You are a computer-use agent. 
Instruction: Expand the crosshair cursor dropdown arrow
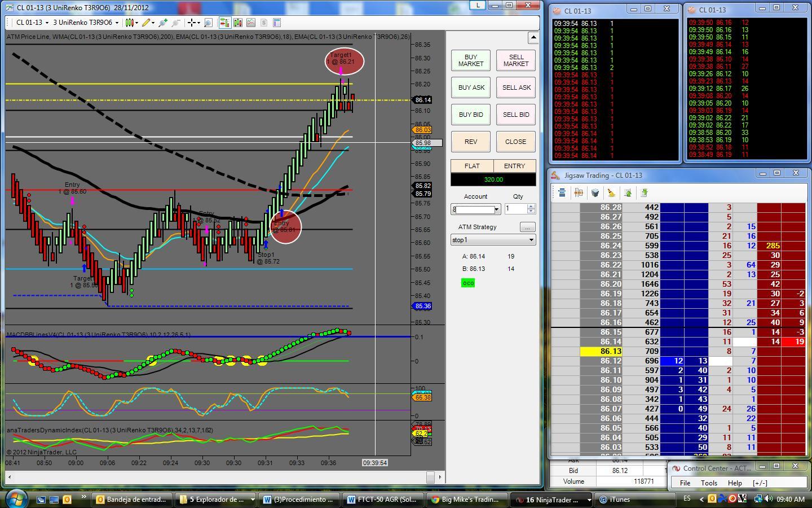(x=198, y=23)
